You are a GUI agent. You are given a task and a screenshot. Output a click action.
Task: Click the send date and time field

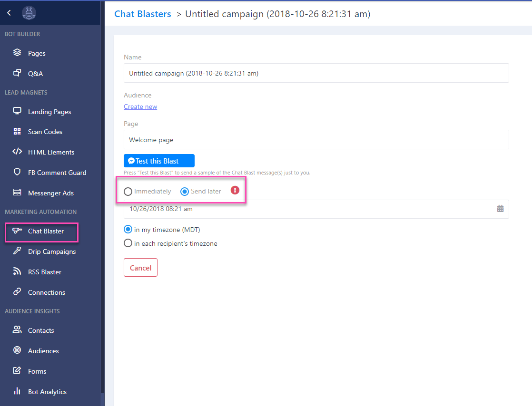coord(316,209)
